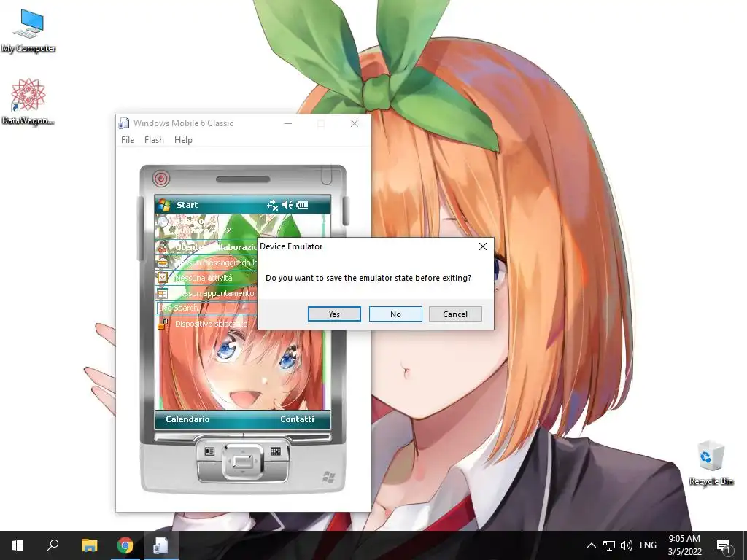
Task: Open the taskbar clock showing 9:05 AM
Action: 684,545
